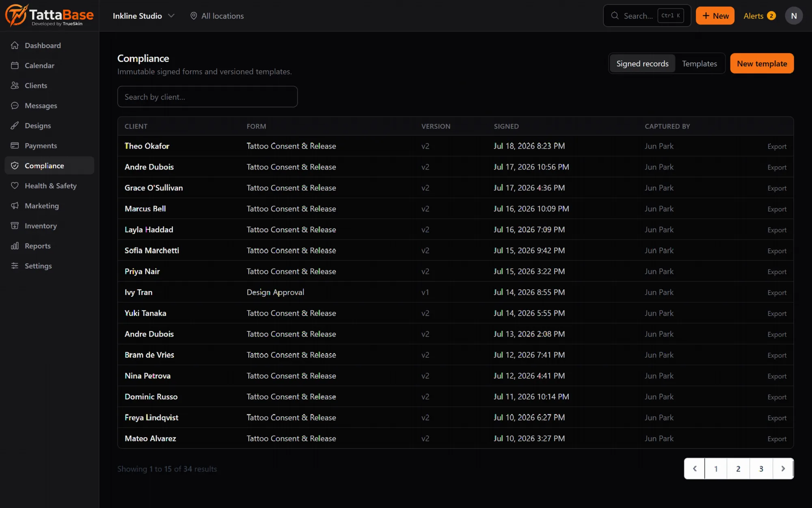Open the Reports section

tap(49, 246)
